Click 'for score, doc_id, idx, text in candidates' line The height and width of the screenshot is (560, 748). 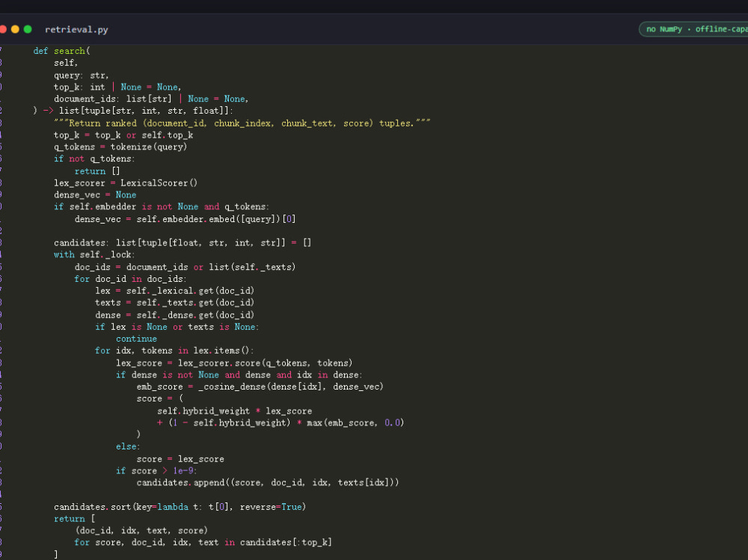click(x=203, y=543)
